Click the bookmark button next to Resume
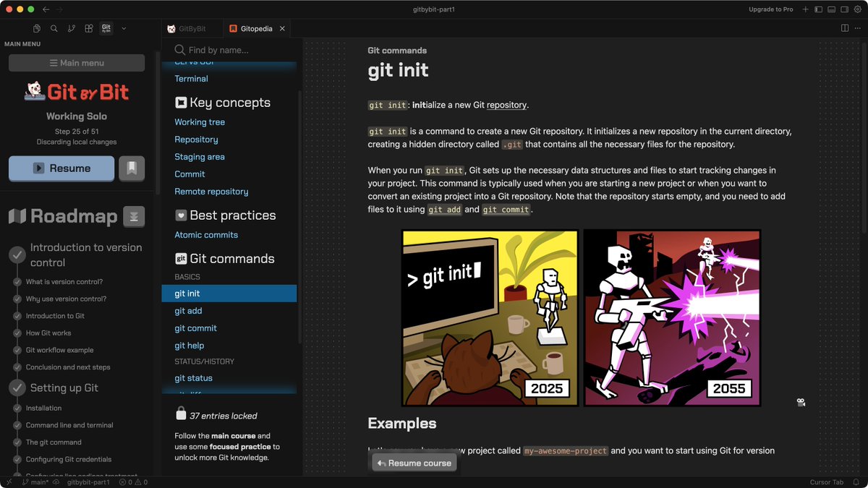This screenshot has width=868, height=488. coord(132,168)
